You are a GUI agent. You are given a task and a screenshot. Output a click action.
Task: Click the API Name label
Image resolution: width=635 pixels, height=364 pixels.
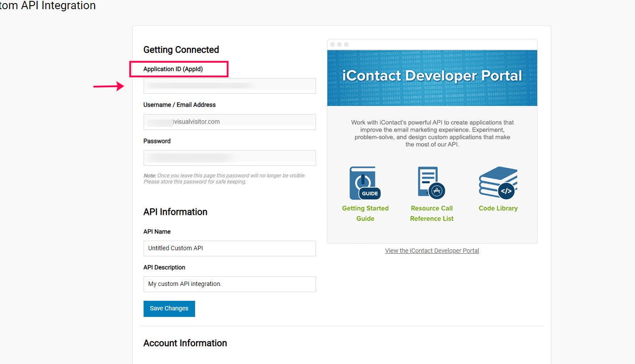157,231
